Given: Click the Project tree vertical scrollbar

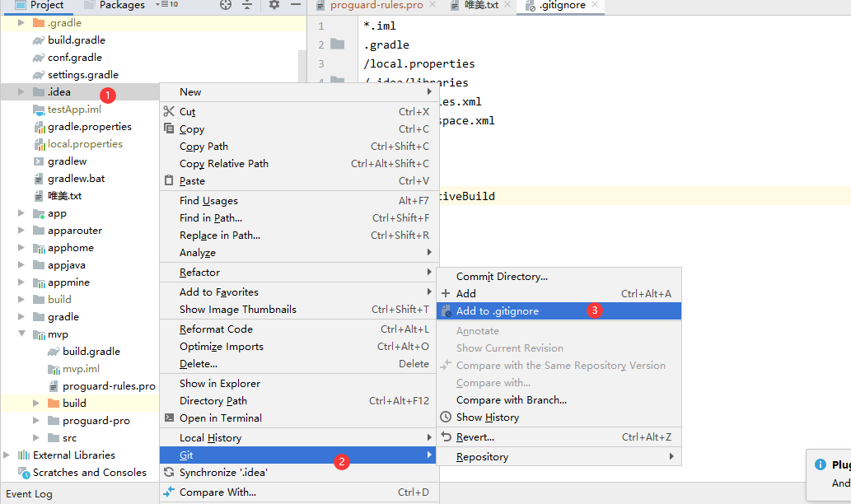Looking at the screenshot, I should [302, 65].
